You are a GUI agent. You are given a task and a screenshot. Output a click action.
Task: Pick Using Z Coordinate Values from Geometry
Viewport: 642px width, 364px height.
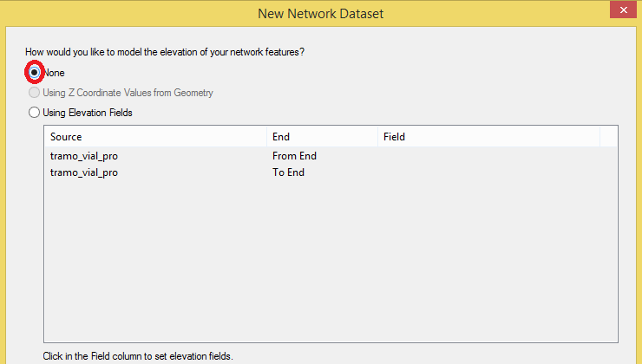[35, 93]
